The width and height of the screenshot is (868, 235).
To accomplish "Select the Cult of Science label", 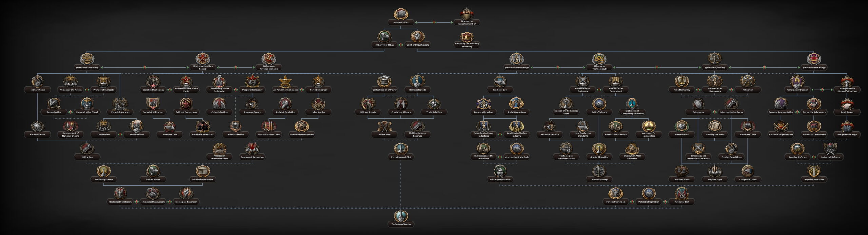I will (x=599, y=112).
